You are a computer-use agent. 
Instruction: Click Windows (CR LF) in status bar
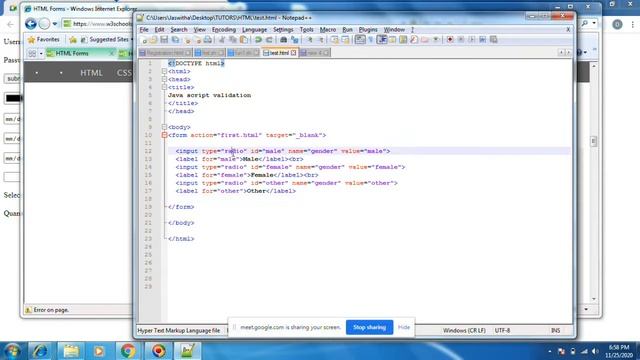(x=464, y=331)
